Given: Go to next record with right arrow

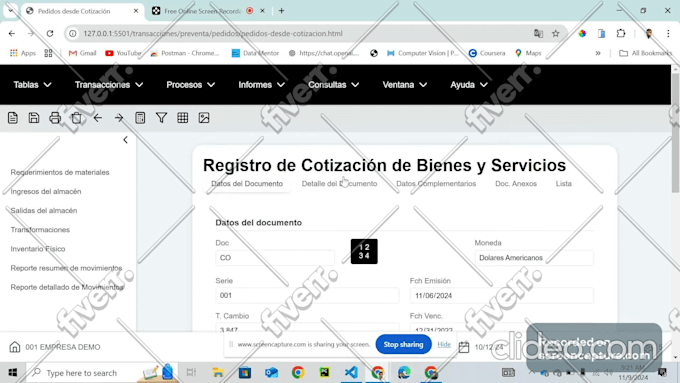Looking at the screenshot, I should pos(119,118).
